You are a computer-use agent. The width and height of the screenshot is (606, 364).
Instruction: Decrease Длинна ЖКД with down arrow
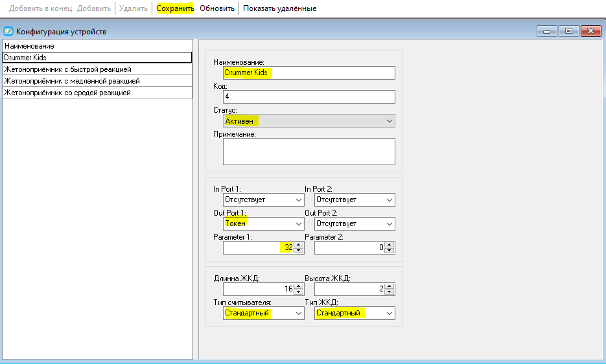click(x=298, y=291)
